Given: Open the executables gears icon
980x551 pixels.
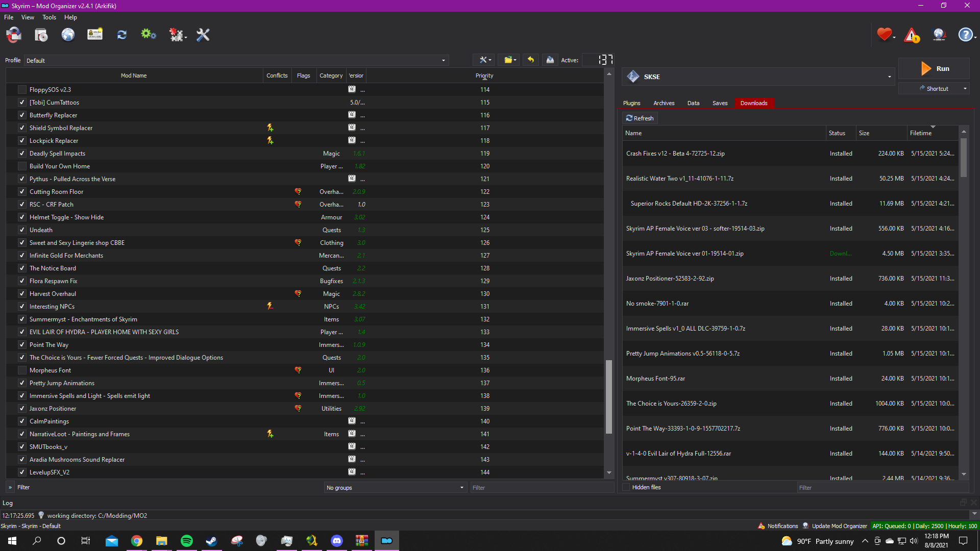Looking at the screenshot, I should [149, 35].
